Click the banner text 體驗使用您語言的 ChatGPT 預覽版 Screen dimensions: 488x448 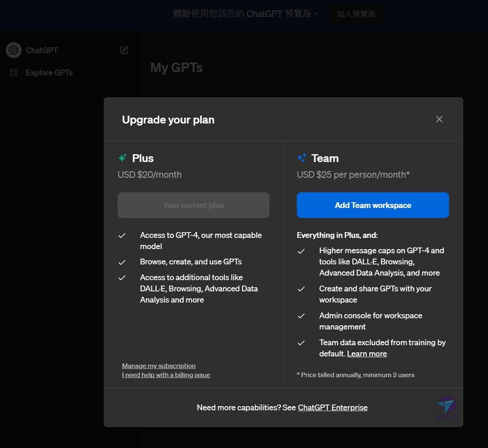point(245,14)
